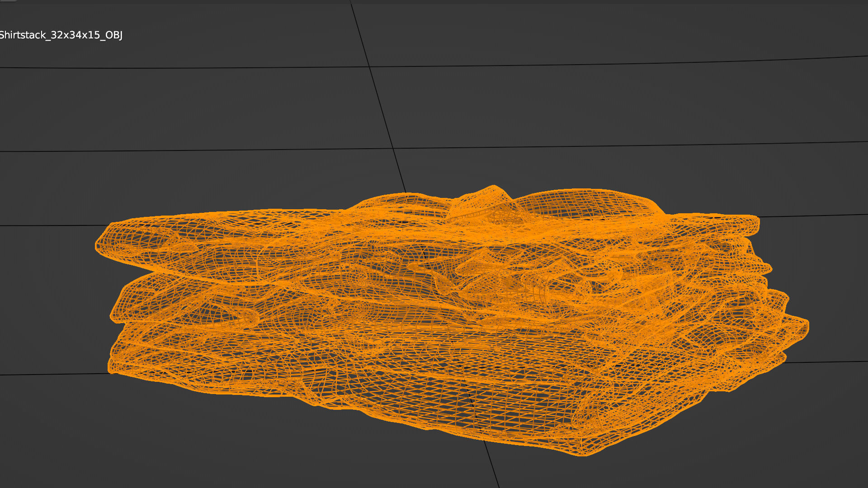This screenshot has height=488, width=868.
Task: Click the small gray tab at the top-left corner
Action: 8,1
